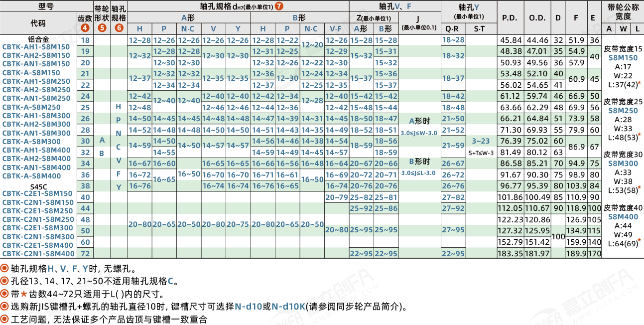Click the circled number 6 under 轴孔规格
The height and width of the screenshot is (325, 644).
(119, 28)
